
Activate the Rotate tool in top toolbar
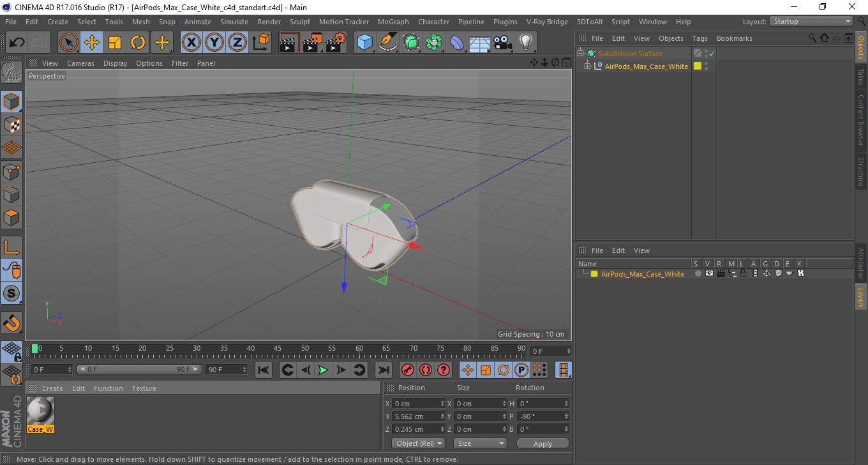[138, 43]
